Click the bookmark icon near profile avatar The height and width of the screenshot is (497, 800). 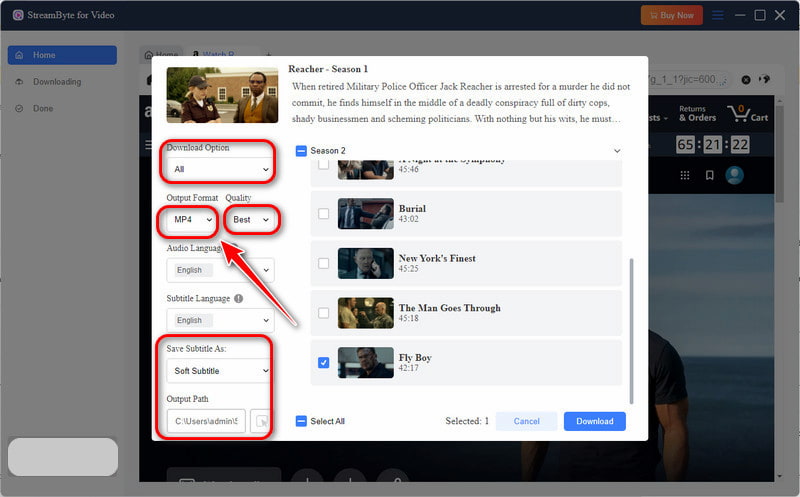tap(709, 175)
